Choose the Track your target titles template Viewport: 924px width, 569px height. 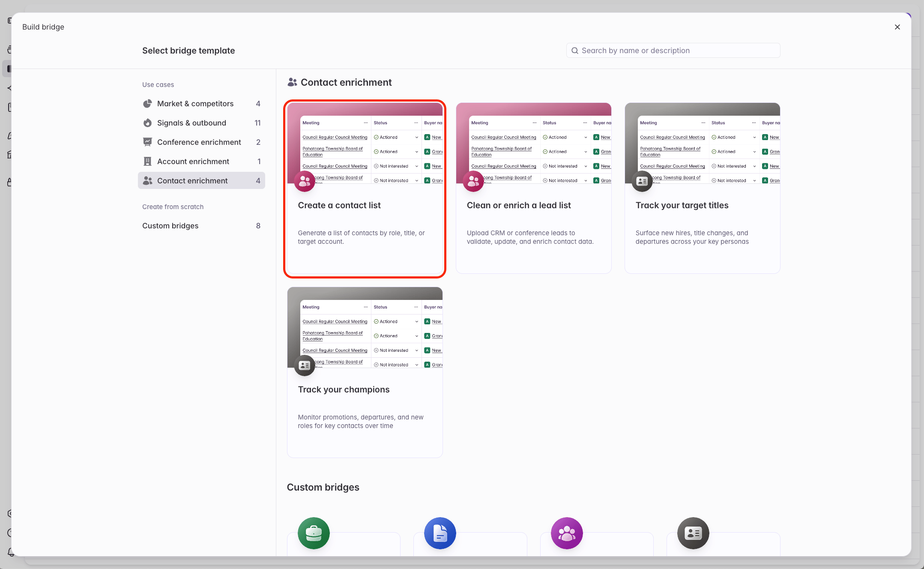703,188
